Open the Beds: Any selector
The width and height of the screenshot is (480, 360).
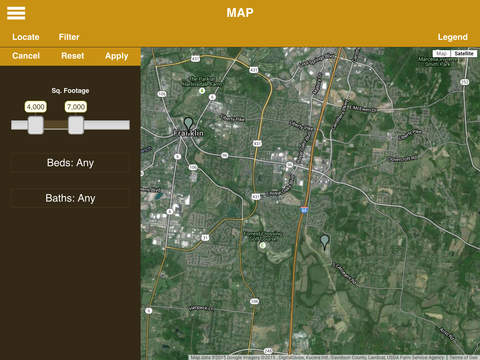click(x=70, y=163)
